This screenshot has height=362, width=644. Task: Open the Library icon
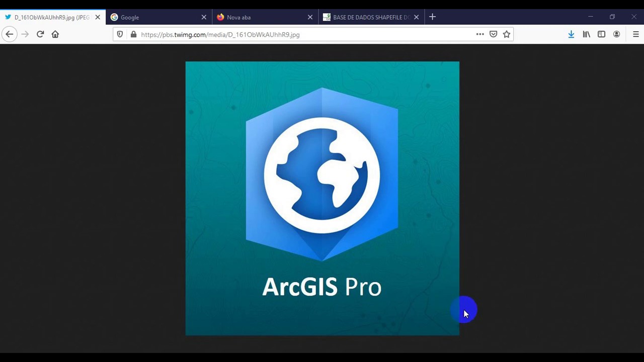[x=586, y=34]
